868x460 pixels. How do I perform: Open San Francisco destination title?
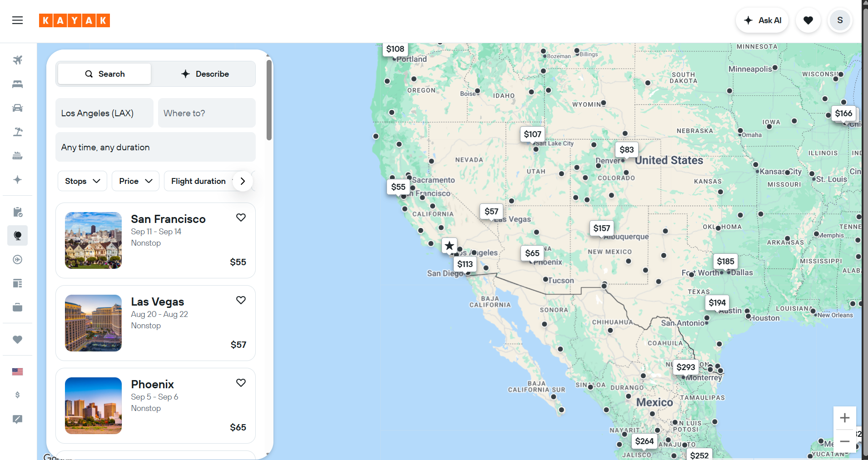[168, 219]
